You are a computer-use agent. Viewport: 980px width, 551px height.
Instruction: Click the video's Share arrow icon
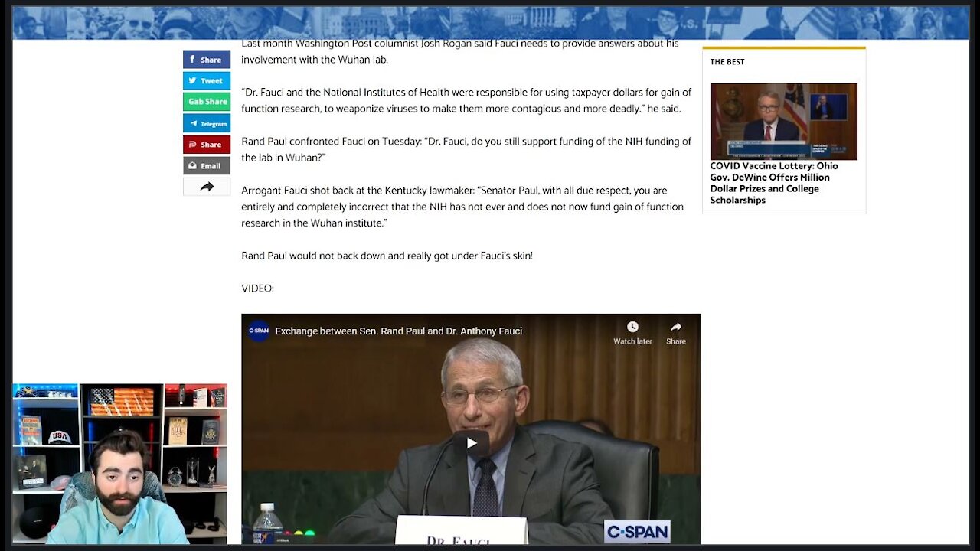676,328
